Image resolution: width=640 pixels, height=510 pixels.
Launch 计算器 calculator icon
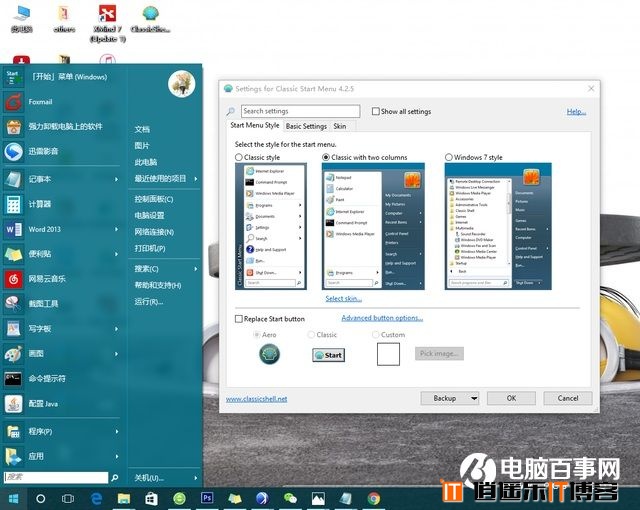coord(14,204)
